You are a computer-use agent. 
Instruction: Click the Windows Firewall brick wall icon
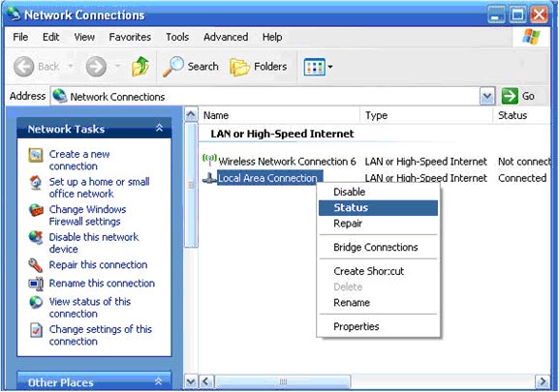36,210
